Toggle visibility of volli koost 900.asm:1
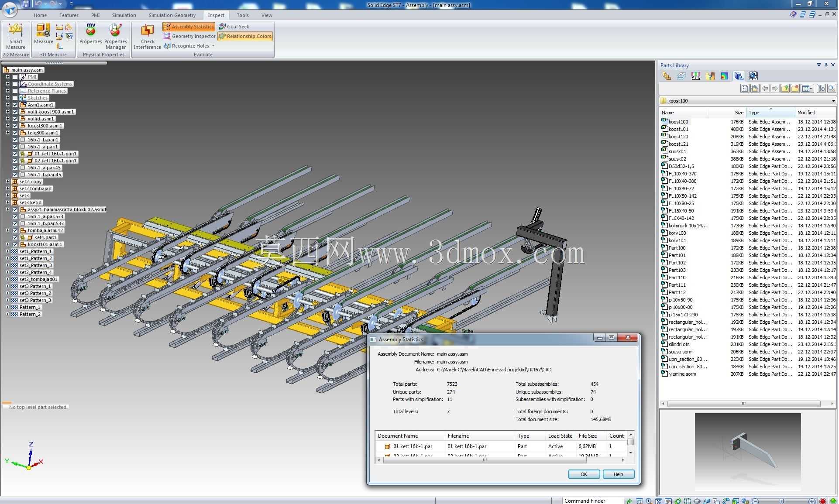 coord(15,112)
